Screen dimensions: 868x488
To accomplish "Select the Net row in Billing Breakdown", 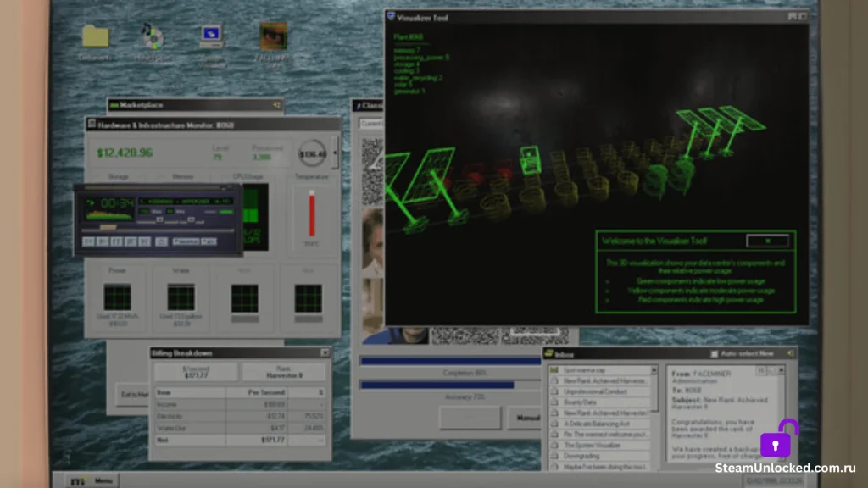I will (x=240, y=440).
